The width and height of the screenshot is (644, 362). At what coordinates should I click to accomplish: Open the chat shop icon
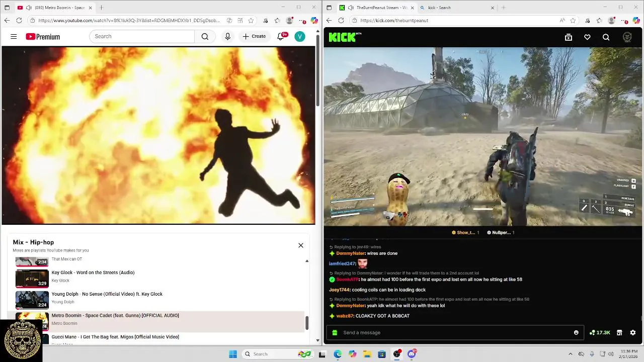[619, 332]
